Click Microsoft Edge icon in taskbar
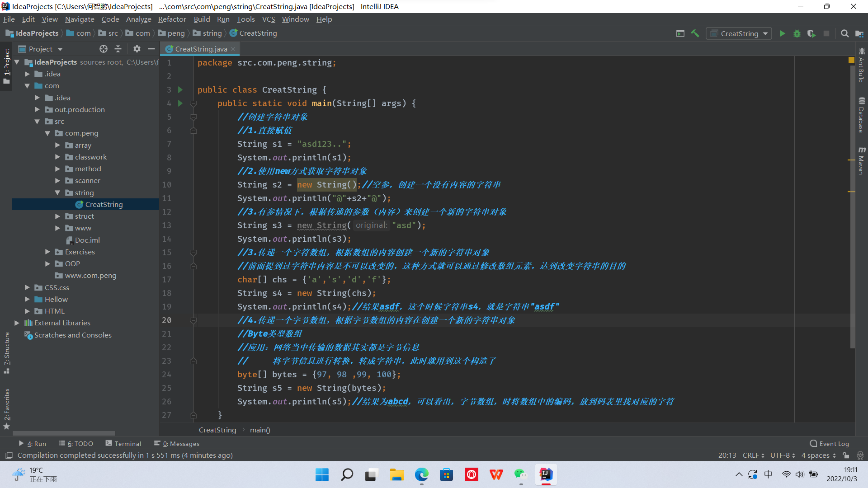Viewport: 868px width, 488px height. [421, 474]
